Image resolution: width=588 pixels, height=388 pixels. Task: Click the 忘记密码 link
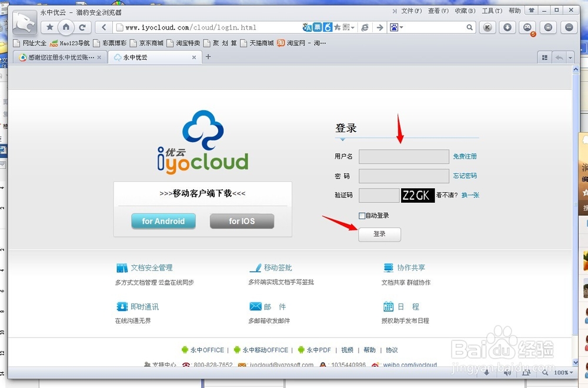(x=465, y=175)
